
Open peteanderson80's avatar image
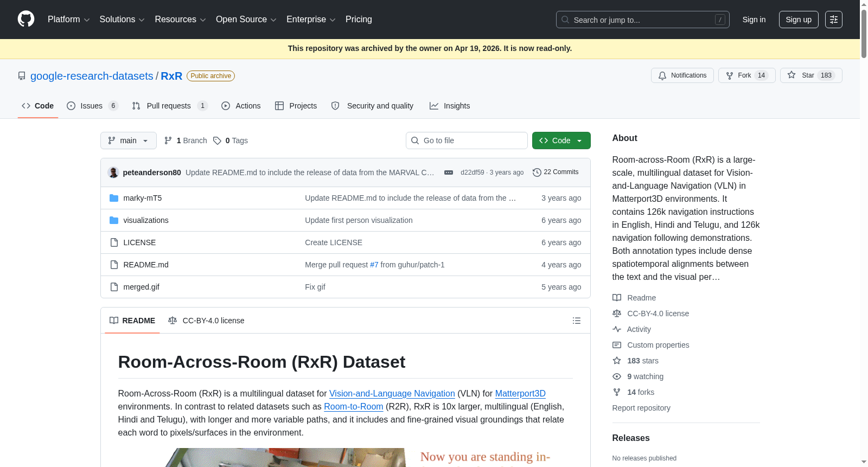(x=113, y=172)
